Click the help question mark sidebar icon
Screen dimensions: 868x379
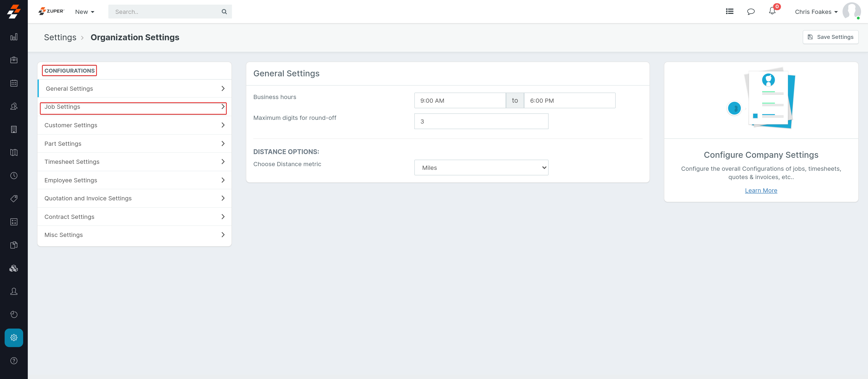(14, 361)
